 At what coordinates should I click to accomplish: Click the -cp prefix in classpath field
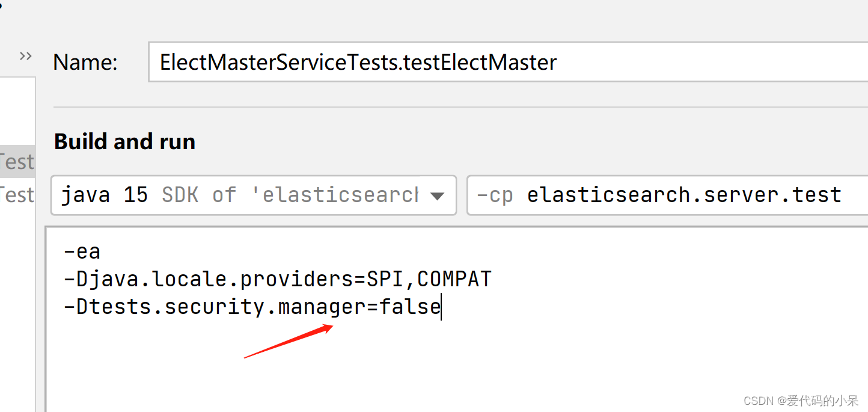(495, 195)
